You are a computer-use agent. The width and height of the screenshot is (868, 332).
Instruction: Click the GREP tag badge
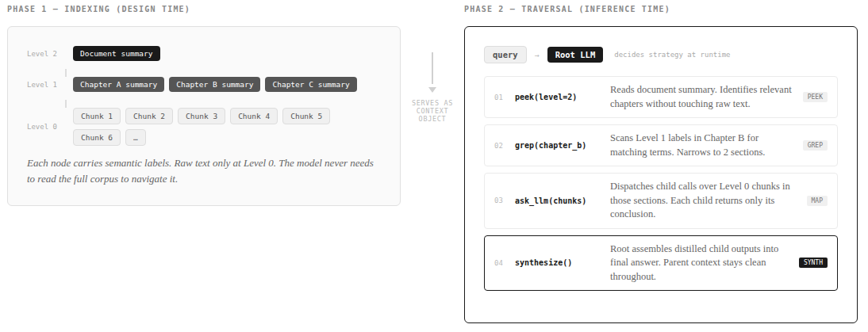pos(815,145)
